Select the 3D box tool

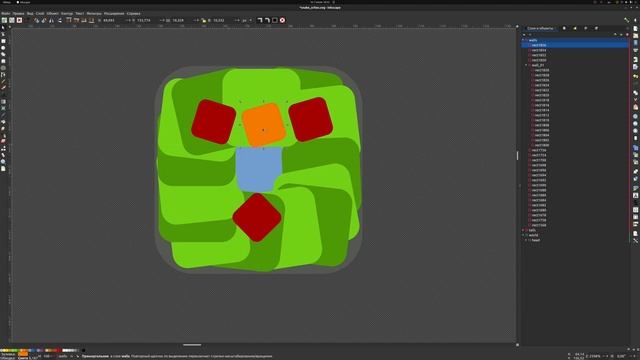pos(3,61)
